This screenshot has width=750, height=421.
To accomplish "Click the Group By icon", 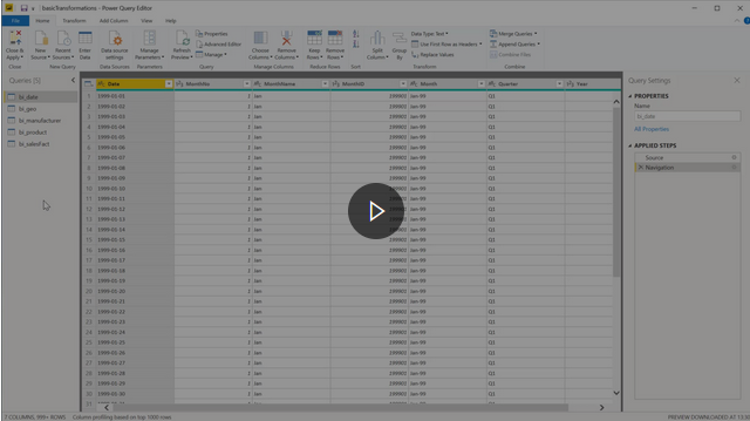I will click(x=399, y=39).
